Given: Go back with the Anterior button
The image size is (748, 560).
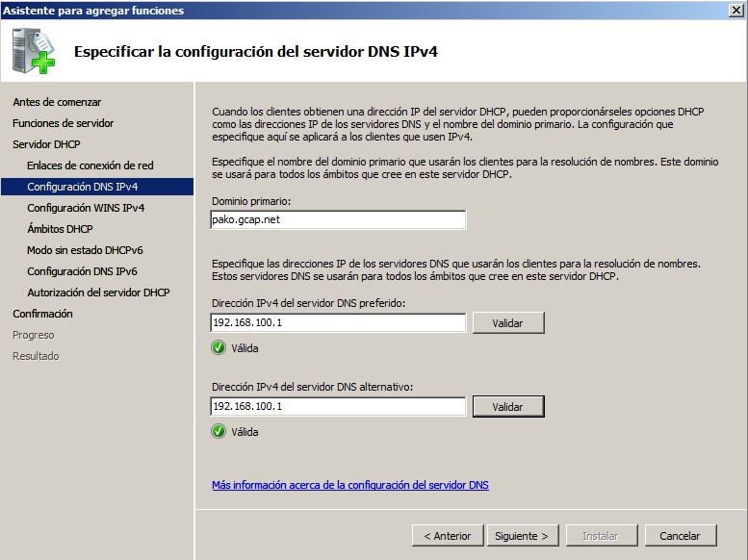Looking at the screenshot, I should click(448, 536).
